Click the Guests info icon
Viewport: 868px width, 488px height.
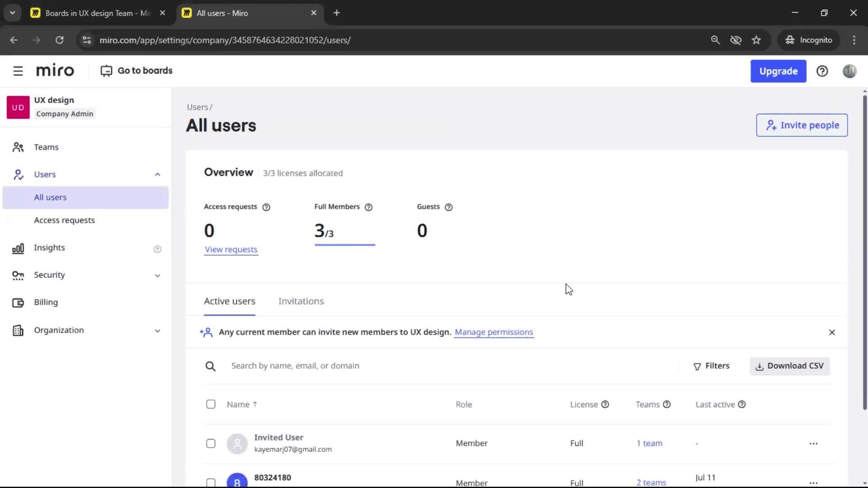point(448,207)
